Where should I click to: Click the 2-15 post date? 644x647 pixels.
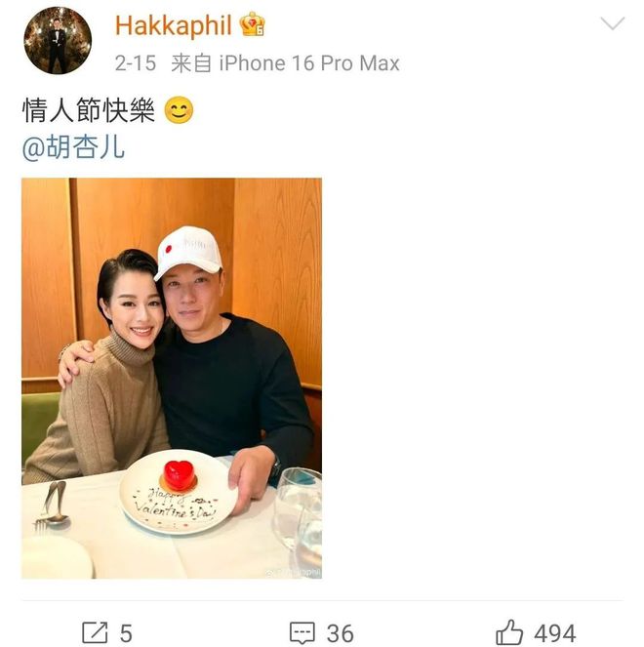pyautogui.click(x=136, y=63)
